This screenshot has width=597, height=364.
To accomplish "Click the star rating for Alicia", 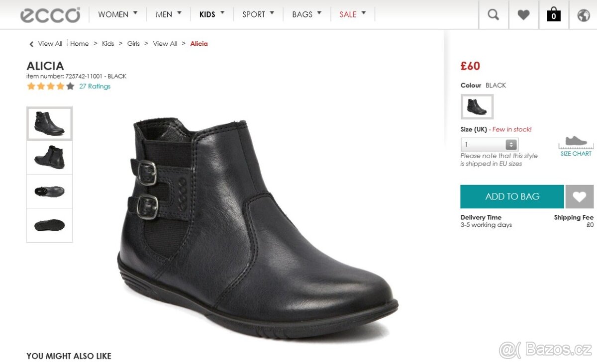I will [x=51, y=86].
